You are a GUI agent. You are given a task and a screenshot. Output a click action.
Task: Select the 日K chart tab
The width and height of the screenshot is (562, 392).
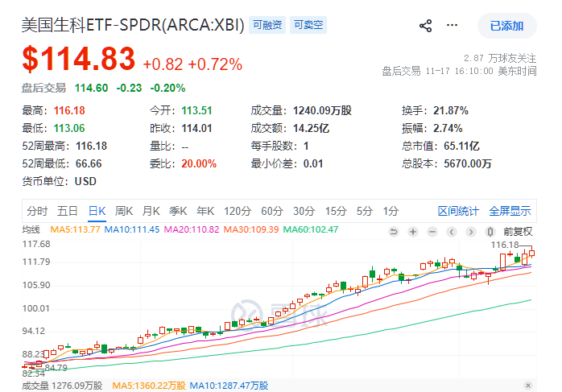click(x=97, y=211)
